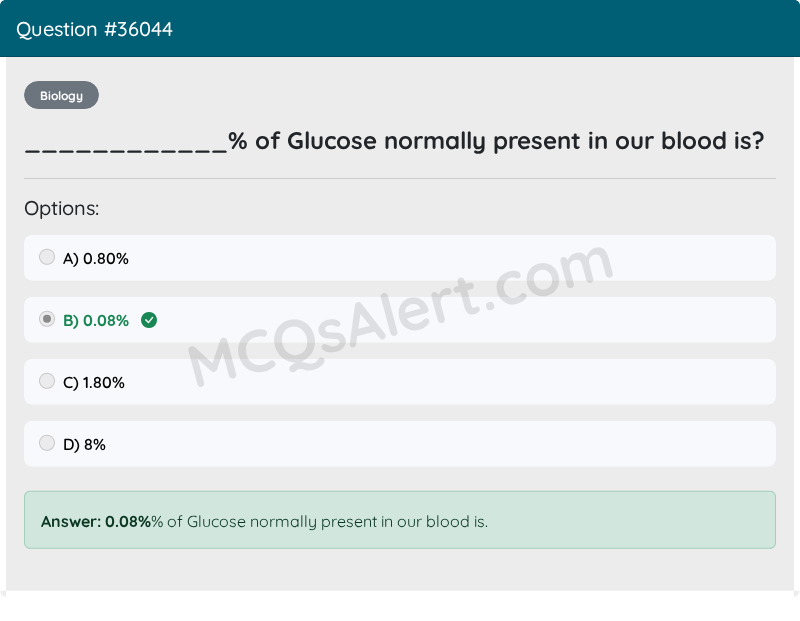Select radio button for option B

click(x=47, y=319)
